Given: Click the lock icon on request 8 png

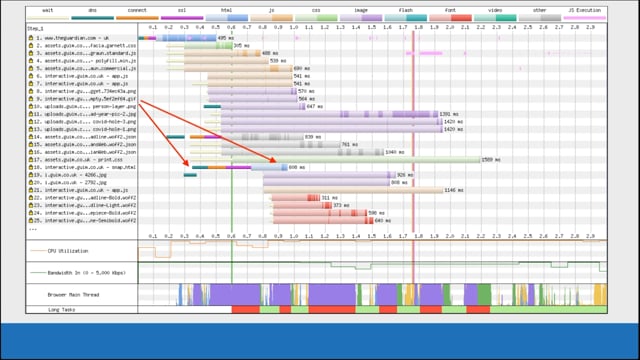Looking at the screenshot, I should coord(31,91).
